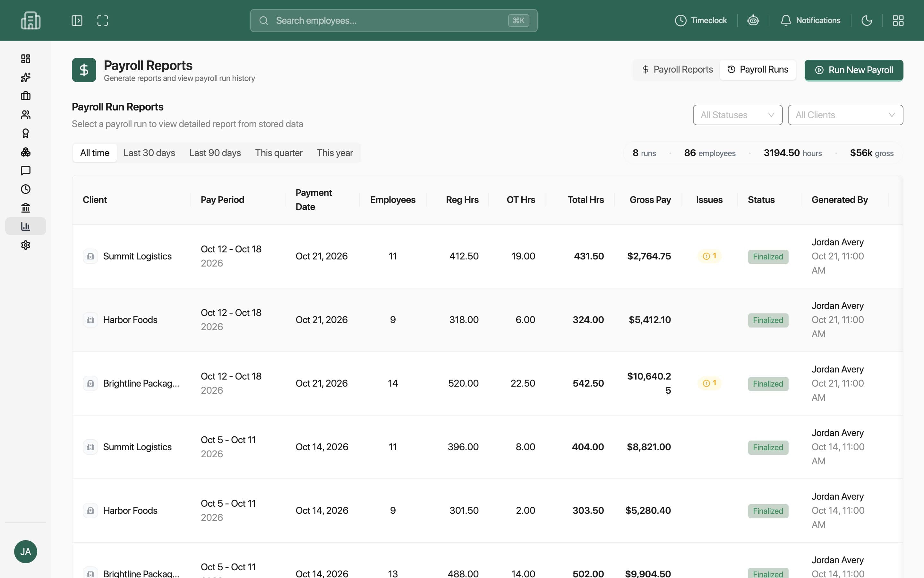This screenshot has height=578, width=924.
Task: Open the Timeclock button
Action: [x=701, y=21]
